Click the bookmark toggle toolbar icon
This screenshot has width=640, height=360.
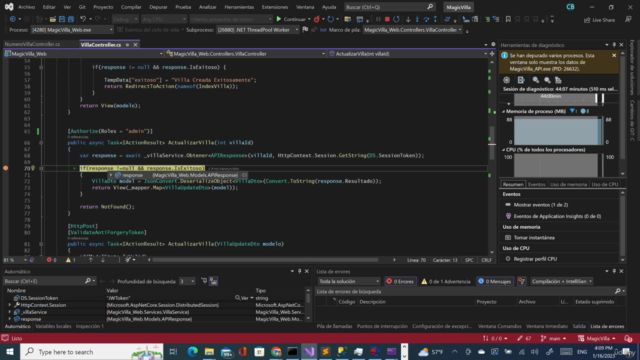pos(508,19)
